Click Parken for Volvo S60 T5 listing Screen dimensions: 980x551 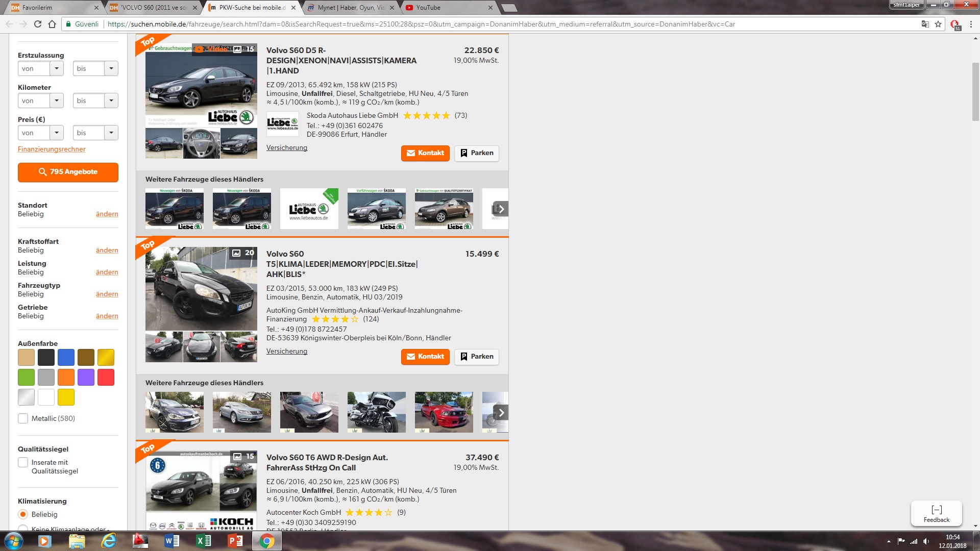(477, 357)
